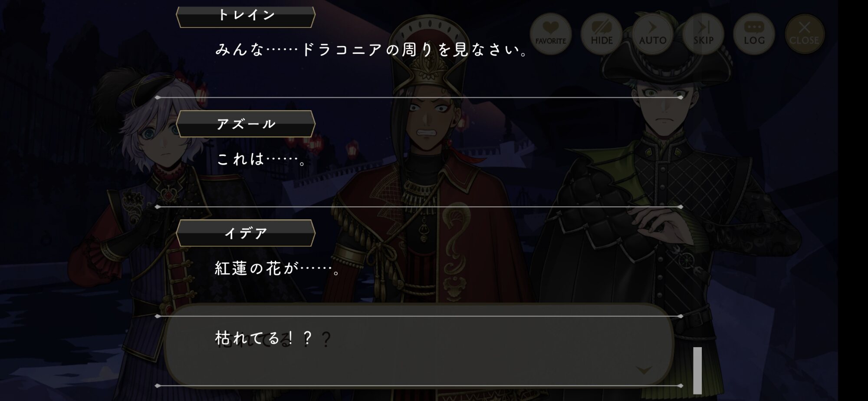Click the line みんな……ドラコニアの周りを見なさい。
The width and height of the screenshot is (868, 401).
point(372,50)
